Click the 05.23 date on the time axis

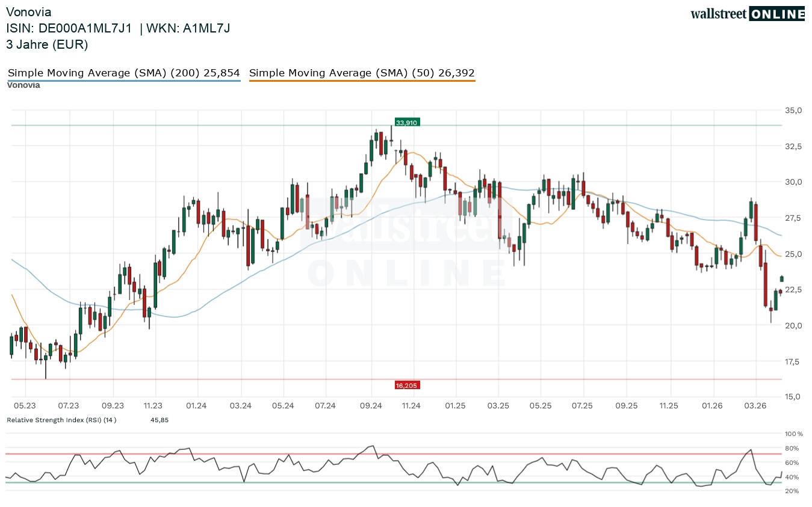click(x=25, y=406)
